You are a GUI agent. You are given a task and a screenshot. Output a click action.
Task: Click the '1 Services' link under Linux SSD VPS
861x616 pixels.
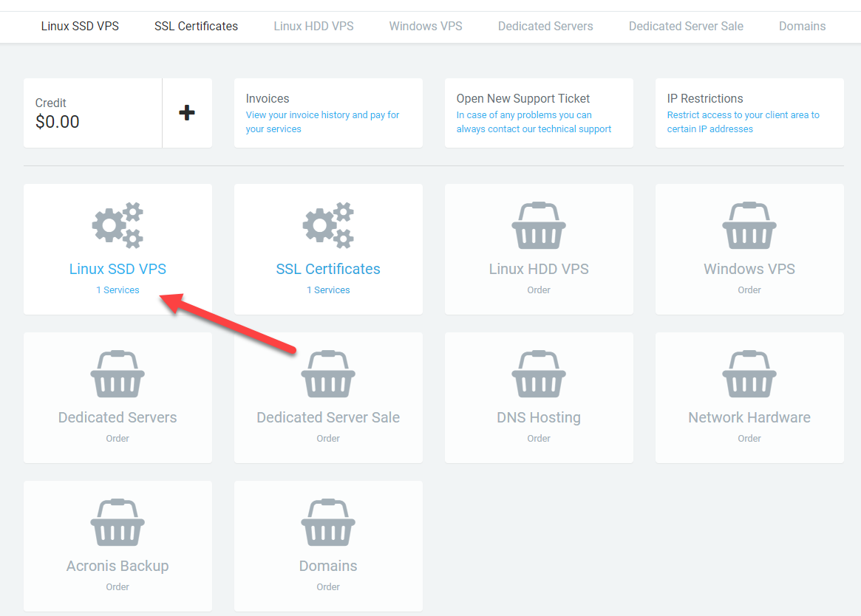pyautogui.click(x=118, y=290)
